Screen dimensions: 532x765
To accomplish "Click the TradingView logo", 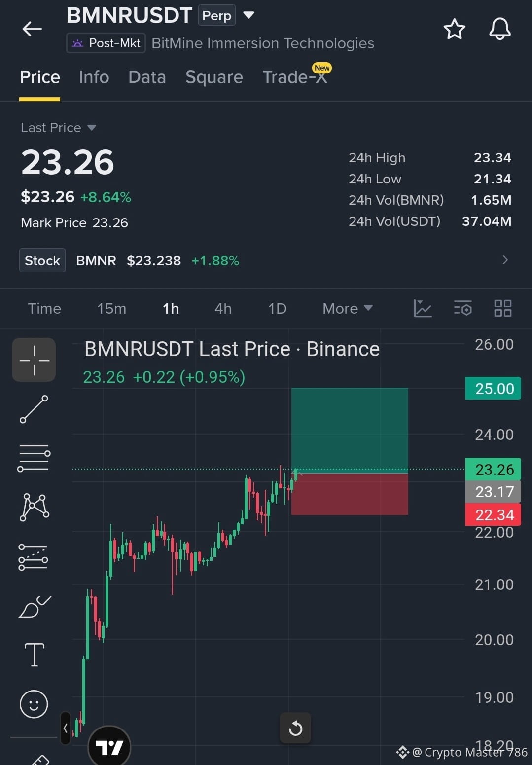I will pyautogui.click(x=109, y=746).
